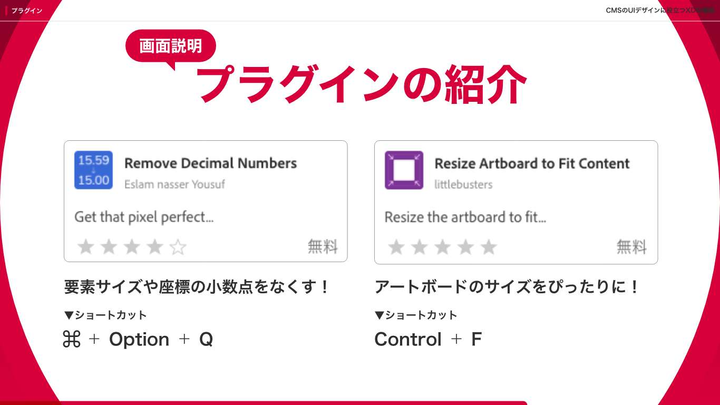This screenshot has height=405, width=720.
Task: Click 無料 on the Remove Decimal Numbers card
Action: pyautogui.click(x=322, y=246)
